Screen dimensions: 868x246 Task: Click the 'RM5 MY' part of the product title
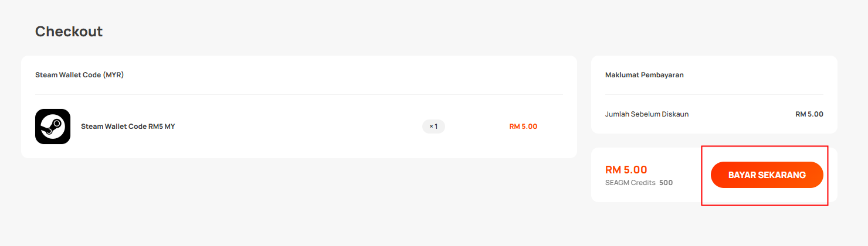[161, 127]
